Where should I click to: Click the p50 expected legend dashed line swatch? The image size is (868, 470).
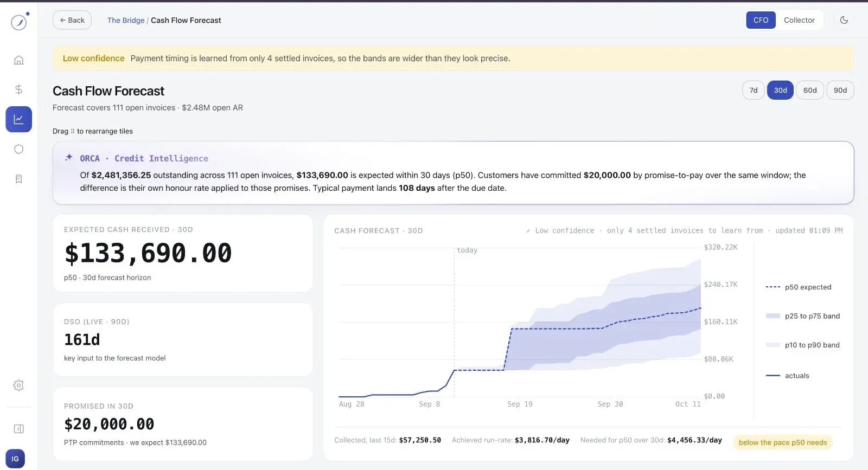(773, 287)
